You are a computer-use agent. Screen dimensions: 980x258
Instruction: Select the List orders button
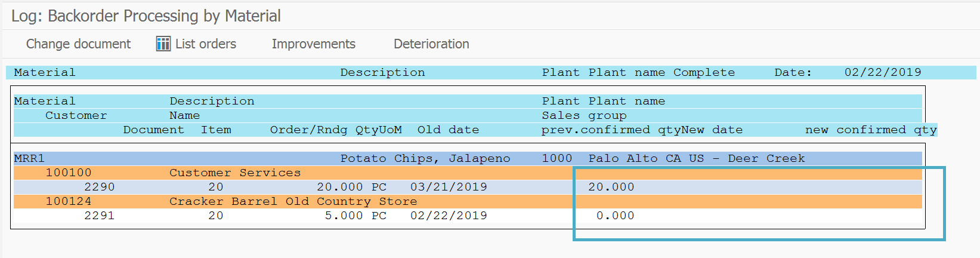[x=196, y=44]
